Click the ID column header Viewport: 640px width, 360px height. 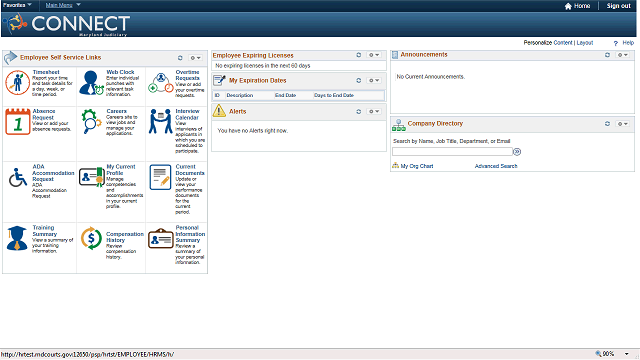(217, 95)
